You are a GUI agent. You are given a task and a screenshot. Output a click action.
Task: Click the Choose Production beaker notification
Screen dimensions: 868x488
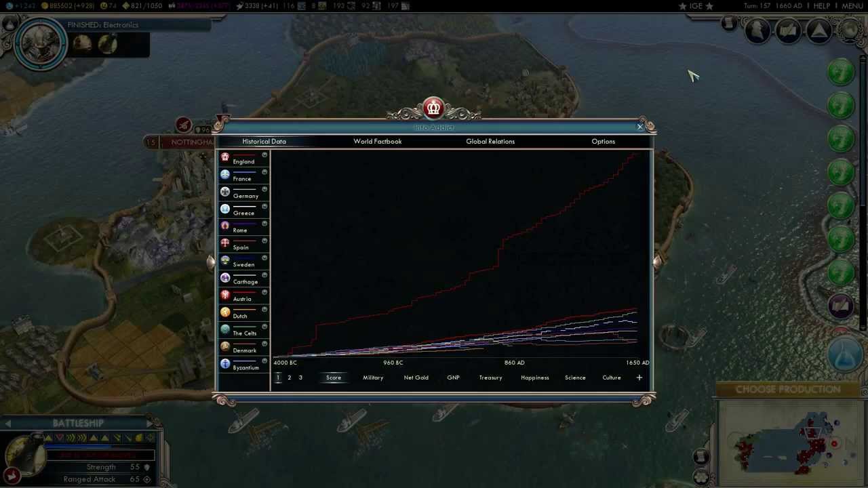coord(845,356)
